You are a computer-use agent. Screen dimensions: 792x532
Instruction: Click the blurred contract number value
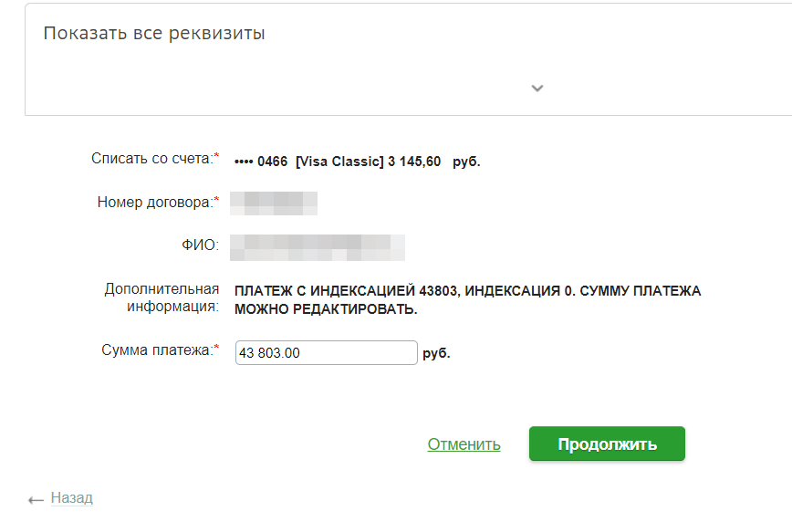coord(274,203)
